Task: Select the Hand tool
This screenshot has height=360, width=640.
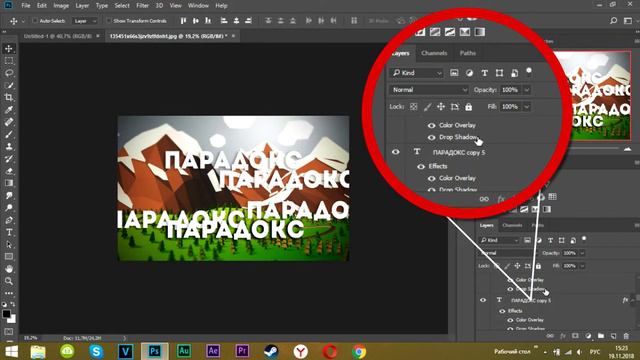Action: (9, 269)
